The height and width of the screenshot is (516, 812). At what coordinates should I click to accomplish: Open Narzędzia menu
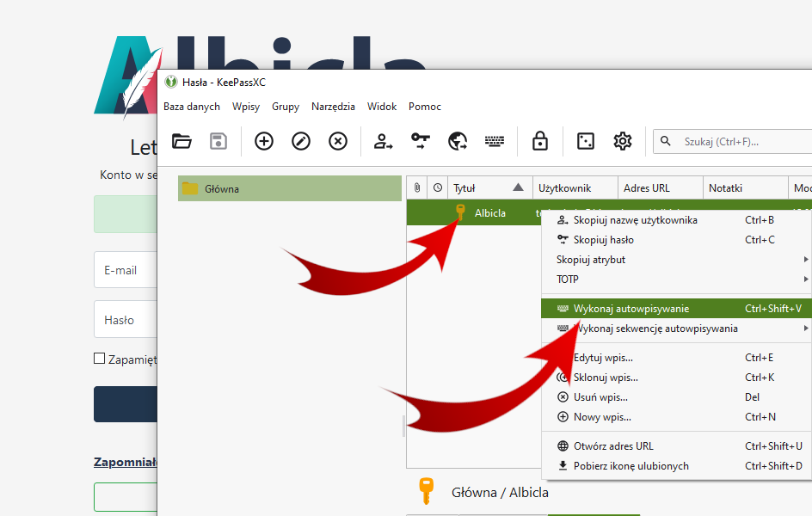[x=333, y=107]
